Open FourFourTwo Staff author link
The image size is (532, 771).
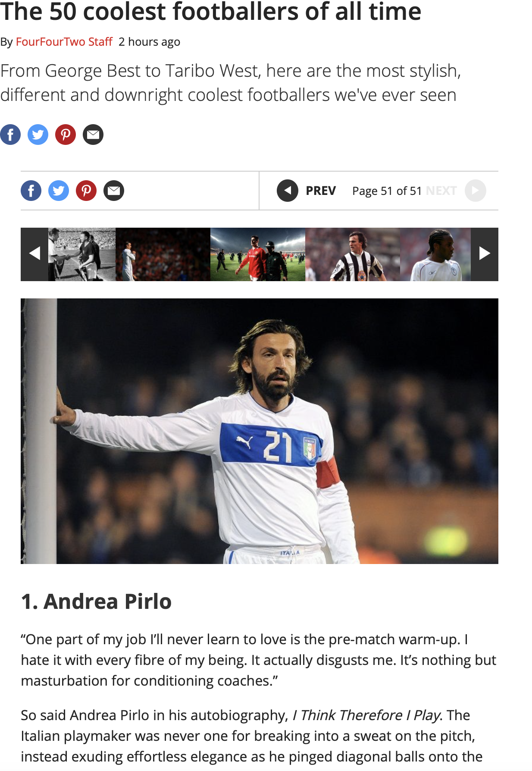click(x=64, y=42)
